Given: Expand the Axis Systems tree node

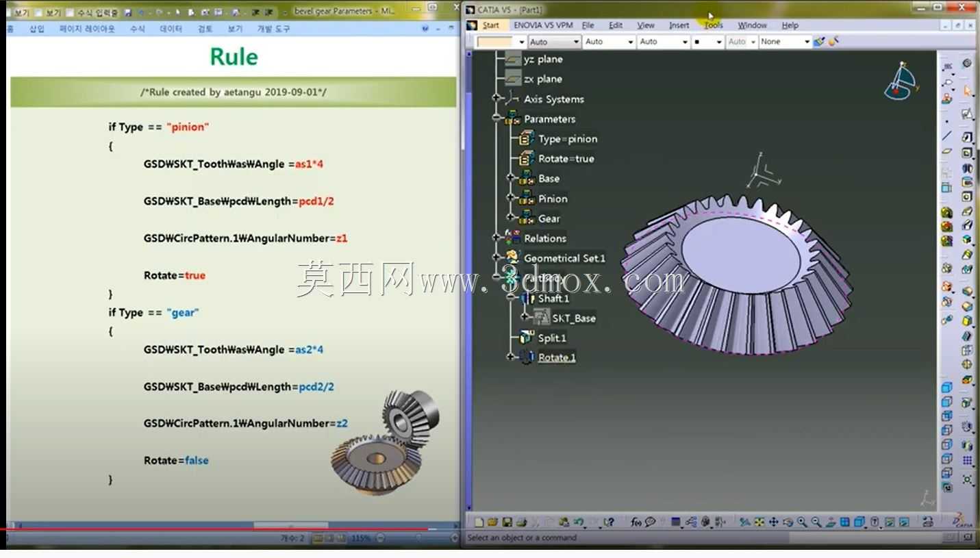Looking at the screenshot, I should 497,99.
